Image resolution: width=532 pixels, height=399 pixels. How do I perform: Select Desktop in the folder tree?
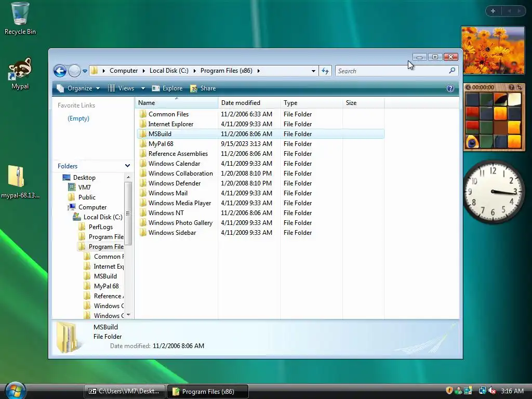click(x=84, y=178)
